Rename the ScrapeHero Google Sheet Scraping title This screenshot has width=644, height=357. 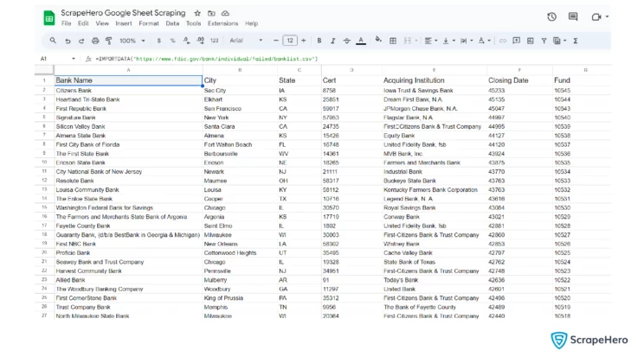click(x=123, y=13)
